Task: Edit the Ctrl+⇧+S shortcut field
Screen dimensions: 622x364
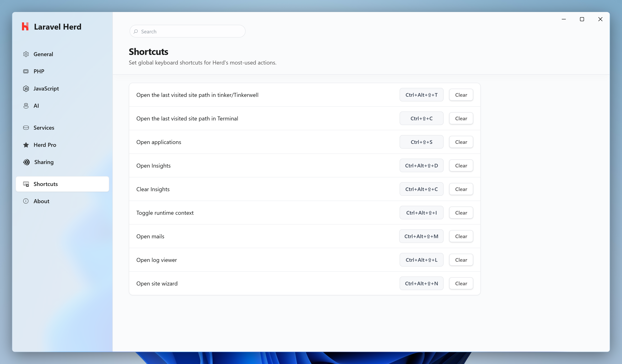Action: coord(421,142)
